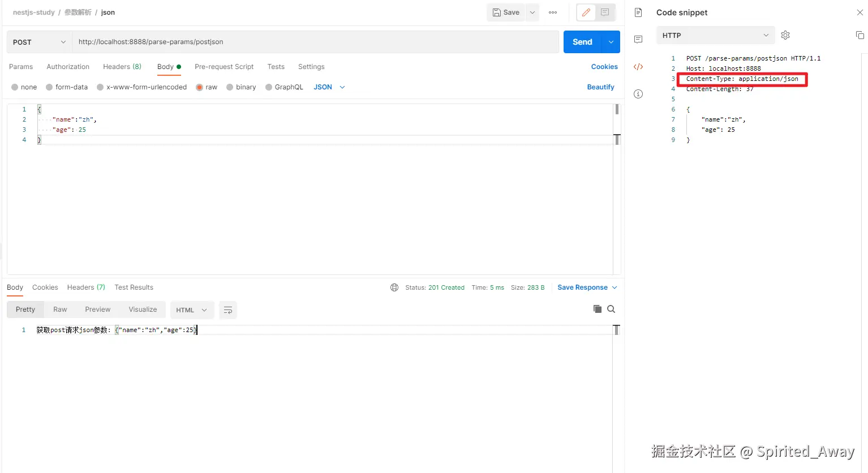The image size is (868, 473).
Task: Open the response Headers (7) tab
Action: point(86,287)
